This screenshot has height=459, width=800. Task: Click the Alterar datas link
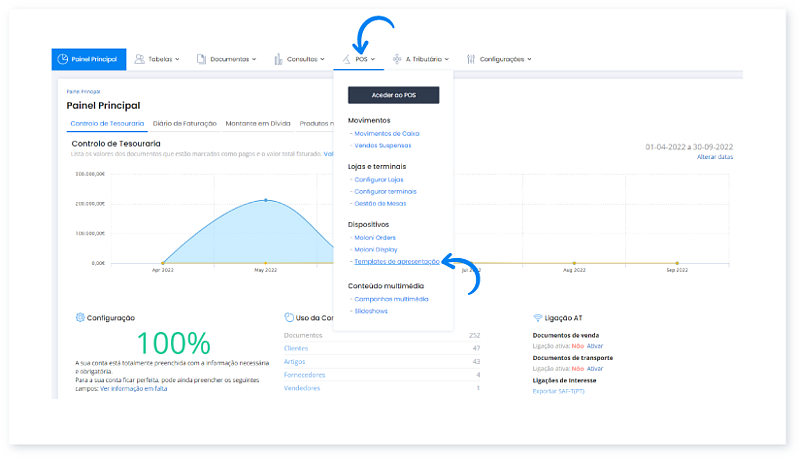tap(714, 157)
